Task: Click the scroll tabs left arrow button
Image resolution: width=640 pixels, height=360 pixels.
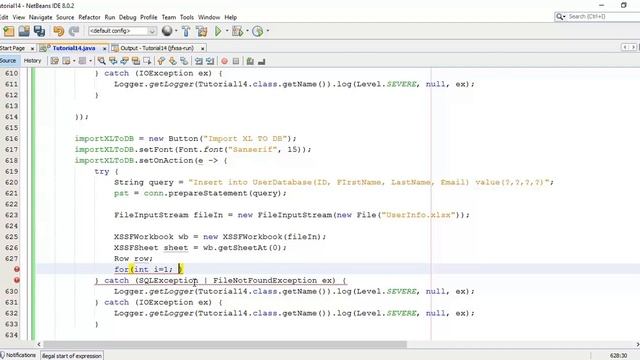Action: coord(625,47)
